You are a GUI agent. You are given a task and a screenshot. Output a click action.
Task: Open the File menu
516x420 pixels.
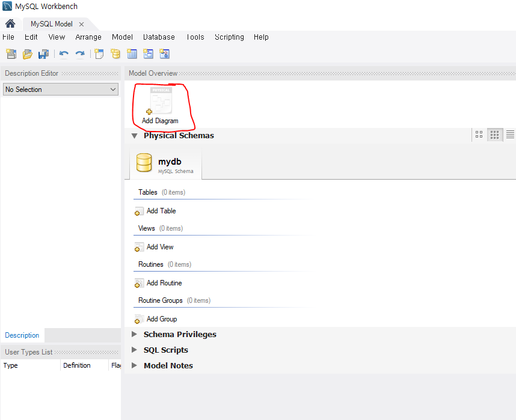(8, 37)
